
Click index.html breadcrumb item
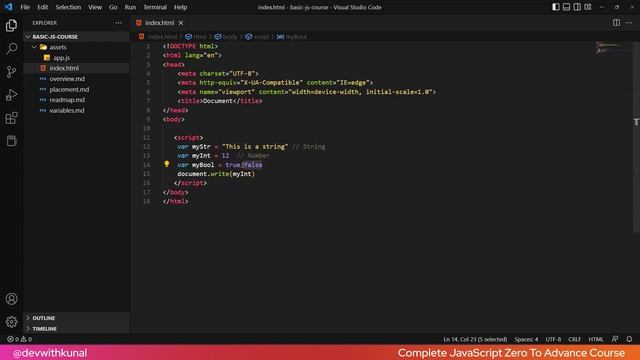[158, 37]
